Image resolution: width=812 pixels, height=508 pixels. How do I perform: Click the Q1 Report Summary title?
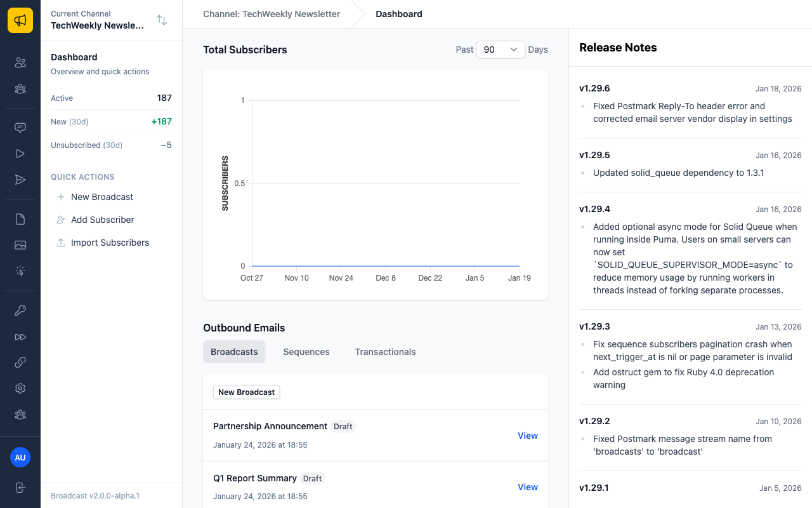pyautogui.click(x=255, y=478)
